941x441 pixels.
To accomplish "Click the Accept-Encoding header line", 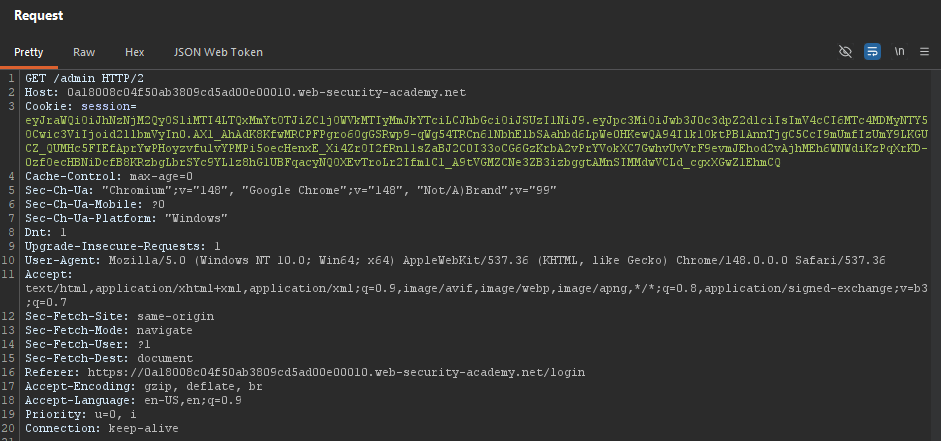I will (x=143, y=386).
